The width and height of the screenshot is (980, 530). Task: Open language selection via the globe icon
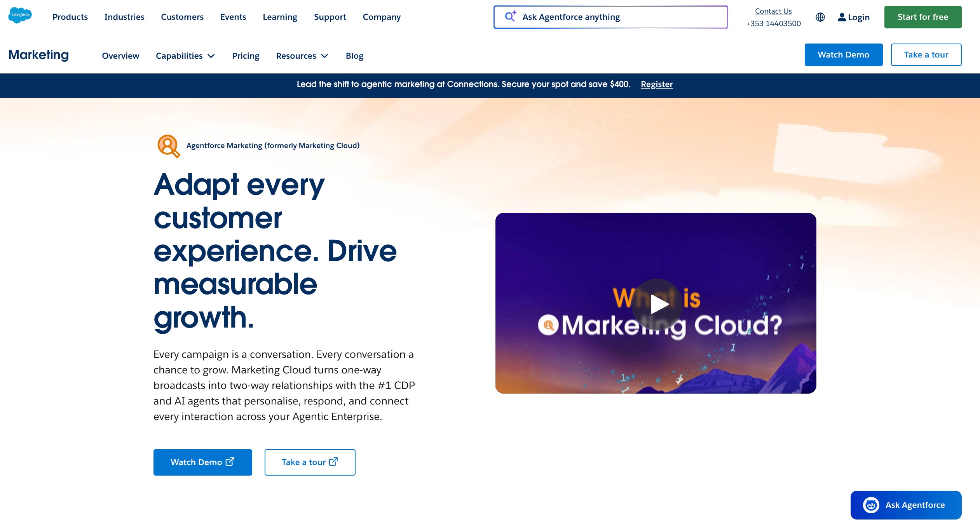821,17
